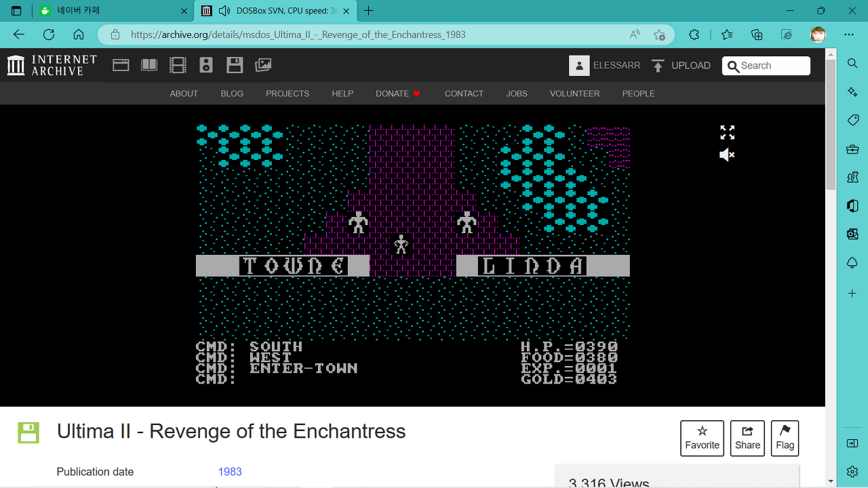868x488 pixels.
Task: Click the Ultima II software floppy icon
Action: (28, 432)
